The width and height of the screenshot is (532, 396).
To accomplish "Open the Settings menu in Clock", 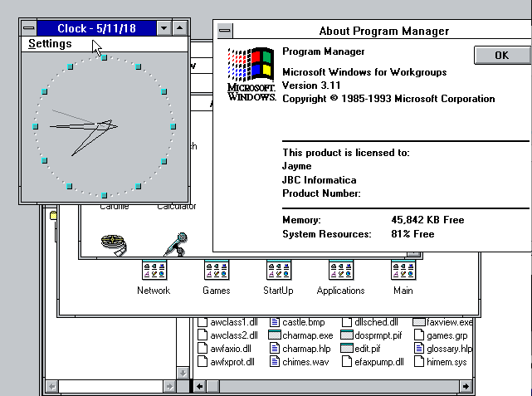I will pos(50,44).
